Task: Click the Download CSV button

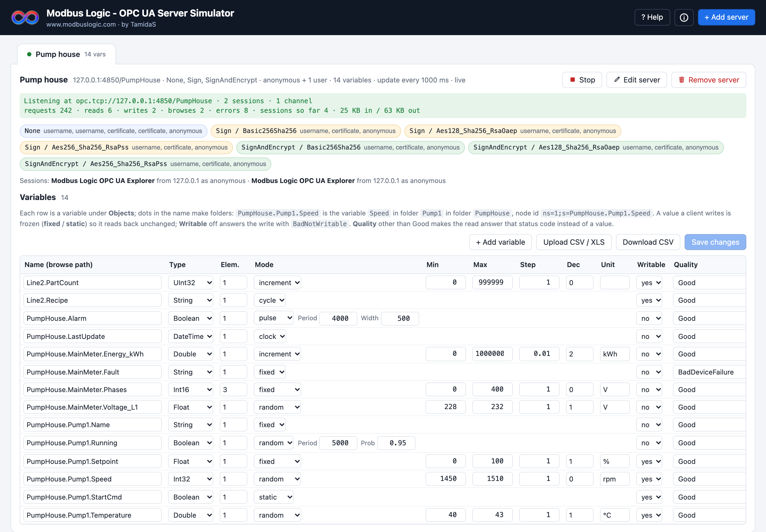Action: (648, 242)
